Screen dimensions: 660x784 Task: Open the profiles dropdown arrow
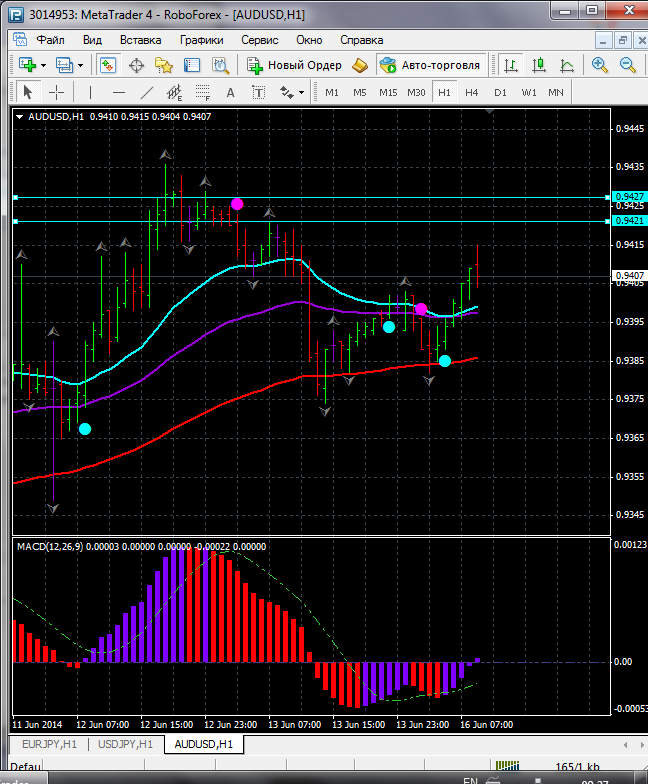tap(80, 65)
